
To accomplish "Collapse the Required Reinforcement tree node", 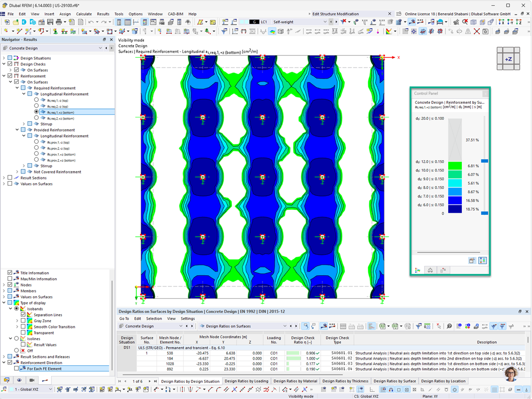I will tap(17, 88).
